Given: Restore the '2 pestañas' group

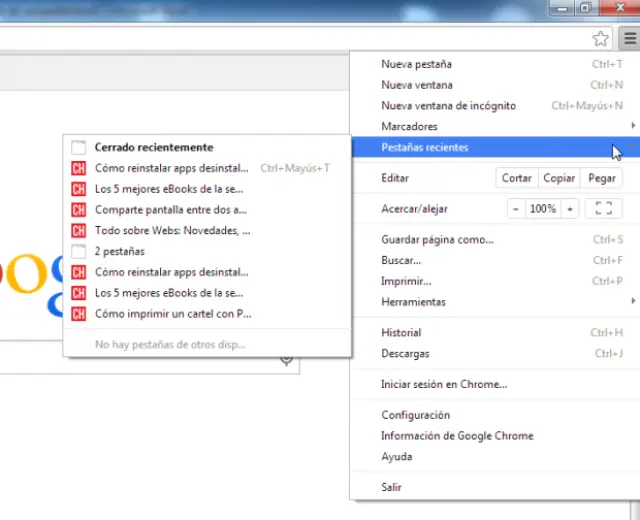Looking at the screenshot, I should pos(119,251).
